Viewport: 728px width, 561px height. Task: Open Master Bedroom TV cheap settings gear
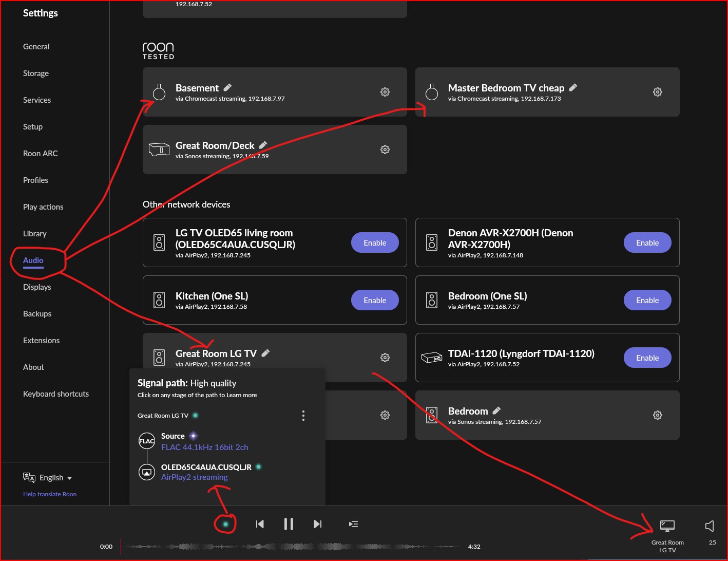[657, 92]
